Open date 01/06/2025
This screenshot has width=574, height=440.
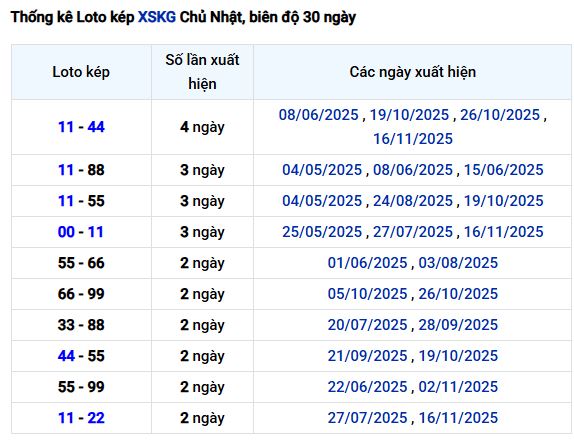click(368, 263)
